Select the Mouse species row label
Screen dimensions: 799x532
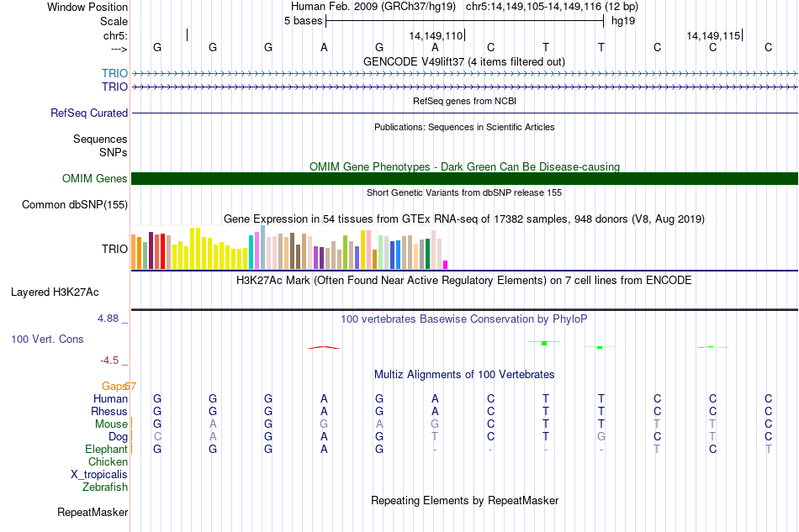(x=111, y=424)
